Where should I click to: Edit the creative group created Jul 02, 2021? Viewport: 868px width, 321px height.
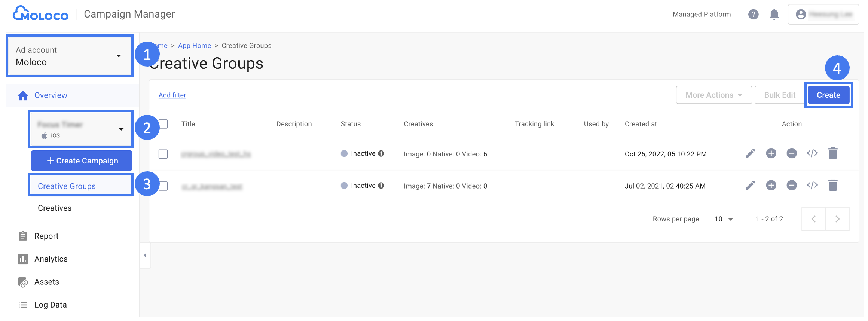coord(750,186)
